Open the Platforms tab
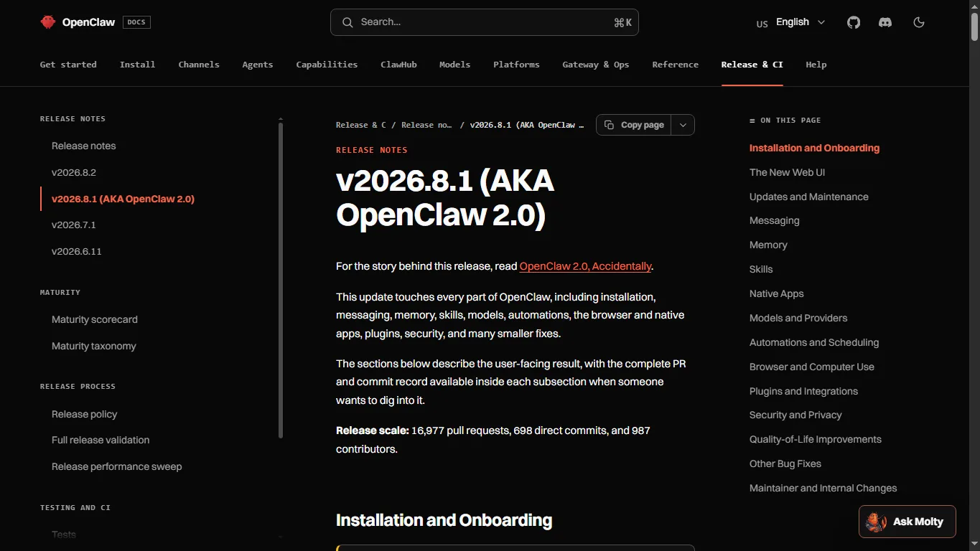 point(516,65)
